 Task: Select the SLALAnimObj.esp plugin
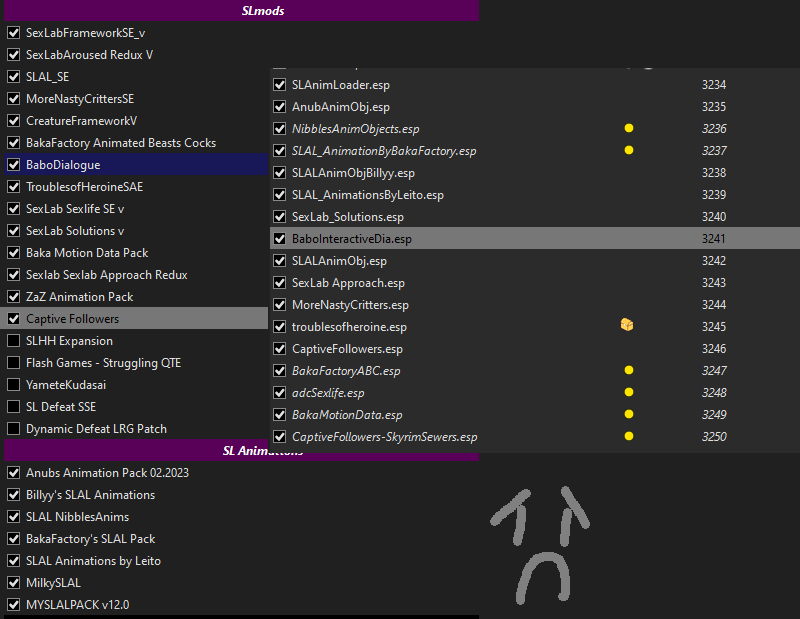pyautogui.click(x=339, y=261)
